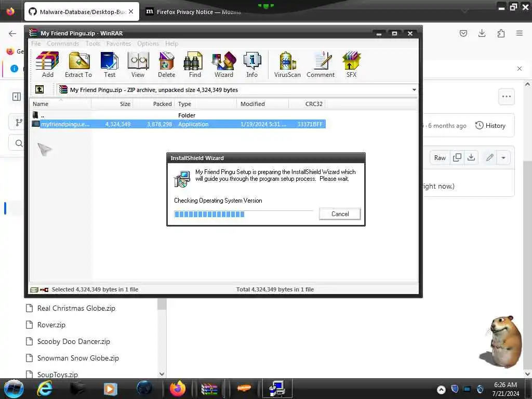This screenshot has width=532, height=399.
Task: Open the File menu in WinRAR
Action: [36, 44]
